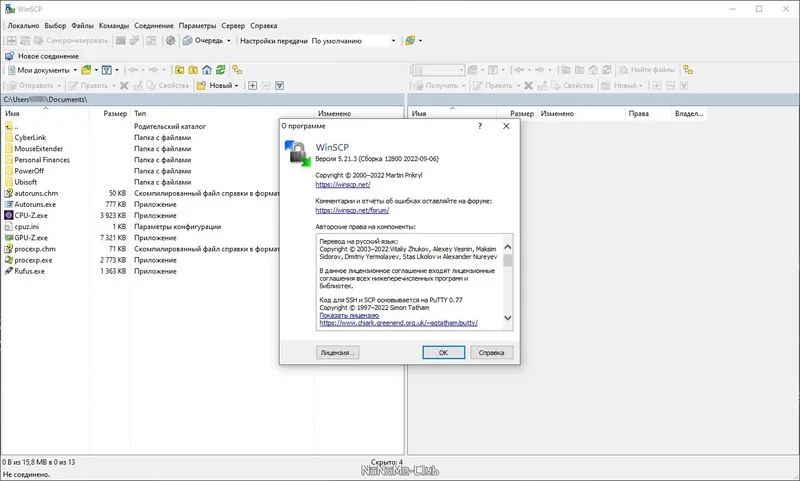This screenshot has width=800, height=481.
Task: Click the 'Лицензия...' button
Action: tap(337, 352)
